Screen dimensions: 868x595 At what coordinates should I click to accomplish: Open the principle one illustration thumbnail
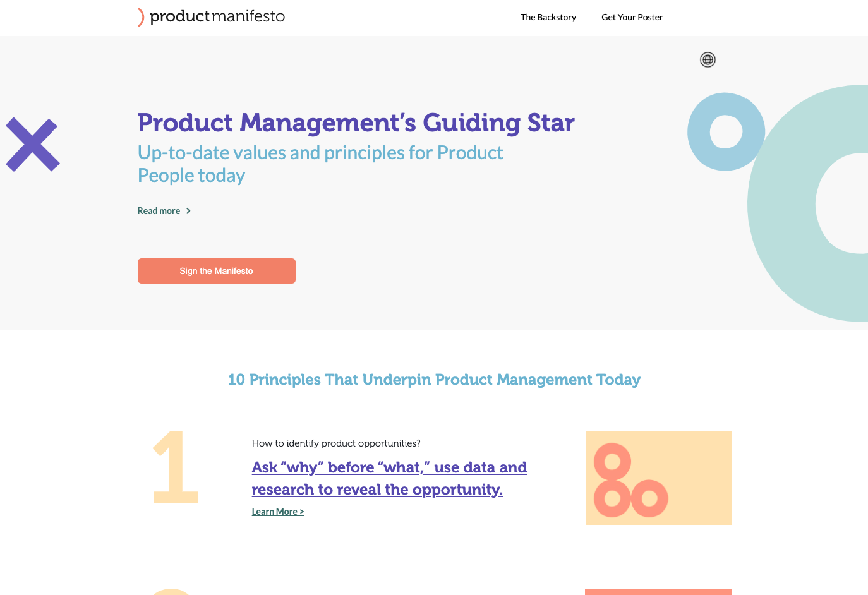pos(658,478)
